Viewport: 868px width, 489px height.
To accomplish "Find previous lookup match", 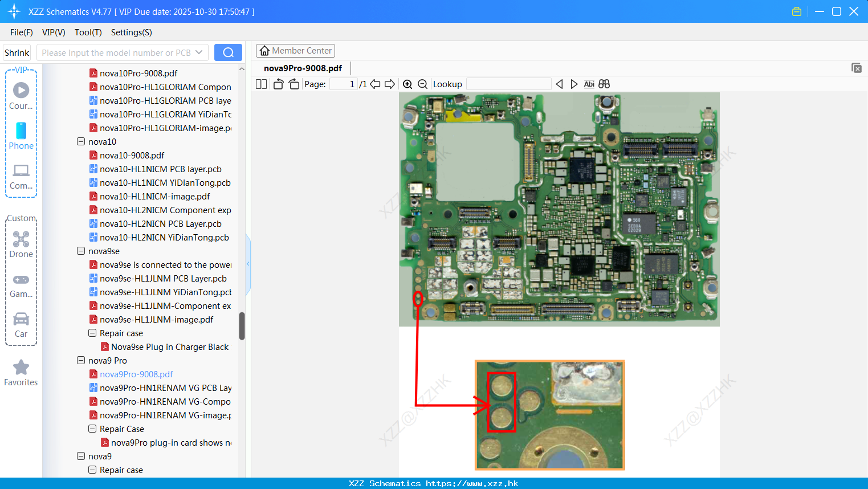I will pyautogui.click(x=559, y=84).
